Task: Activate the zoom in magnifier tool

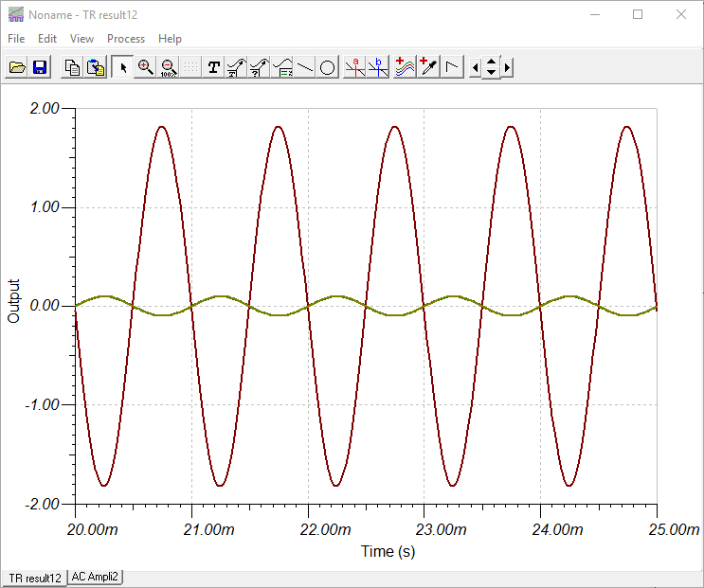Action: (x=145, y=67)
